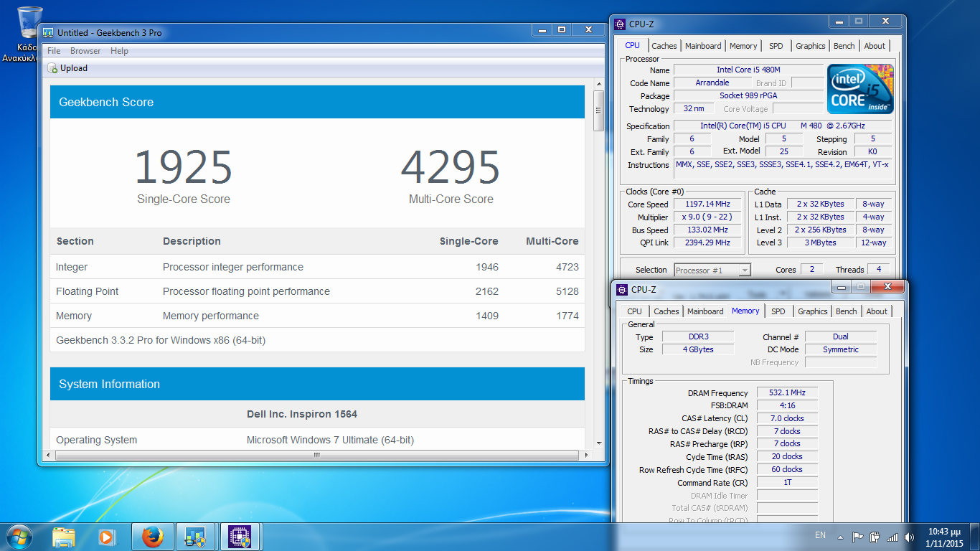Click the Geekbench window title icon
This screenshot has height=551, width=980.
pyautogui.click(x=48, y=32)
